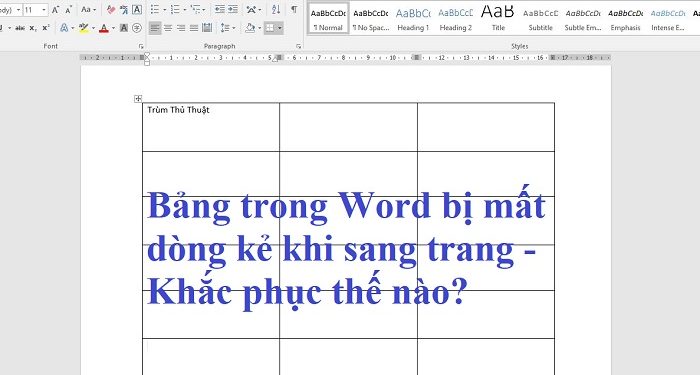Increase the font size with Grow Font

tap(55, 9)
